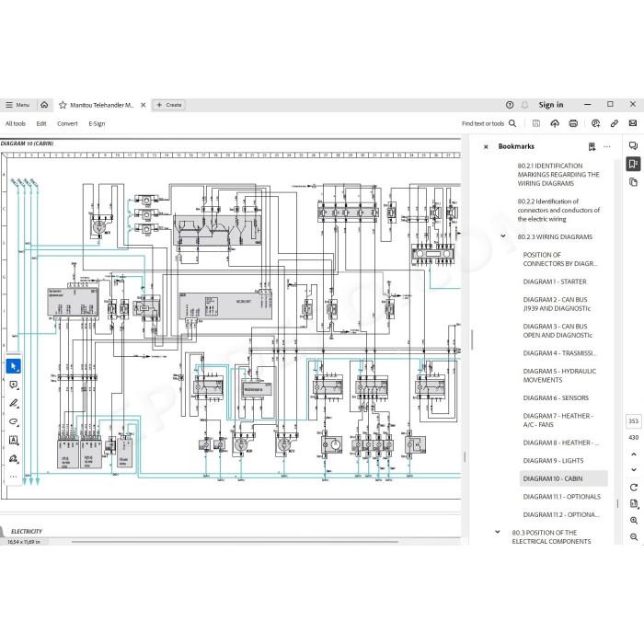This screenshot has height=644, width=644.
Task: Open the Convert menu
Action: 67,123
